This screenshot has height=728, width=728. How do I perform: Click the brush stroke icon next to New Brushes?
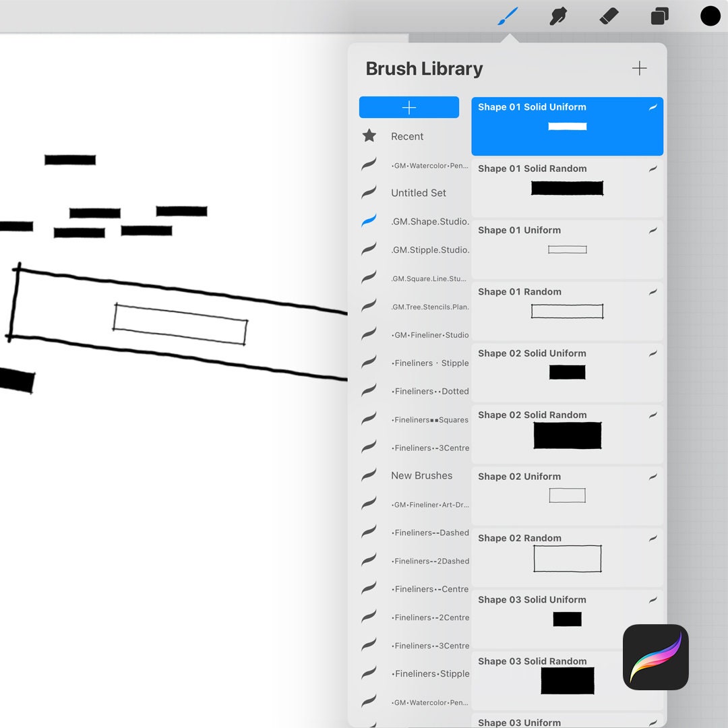click(369, 475)
